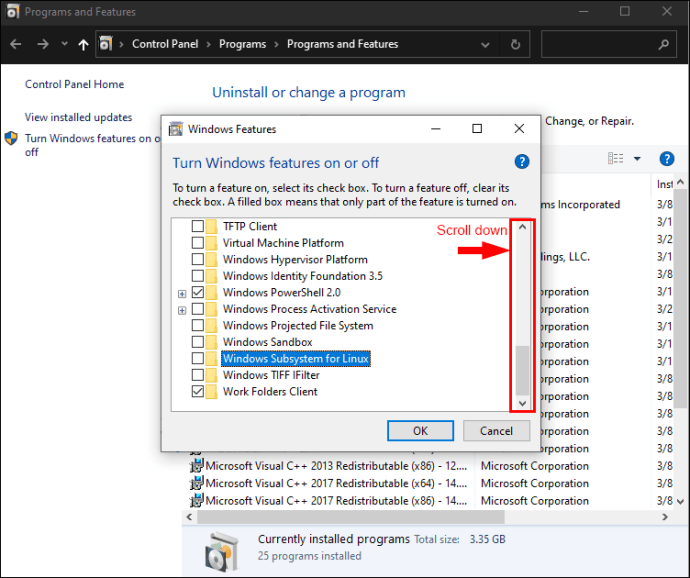Maximize the Windows Features dialog
Image resolution: width=690 pixels, height=578 pixels.
(477, 129)
